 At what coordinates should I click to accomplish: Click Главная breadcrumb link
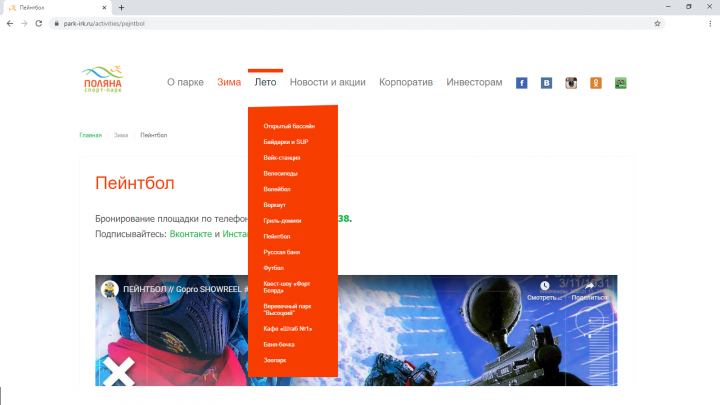[x=90, y=135]
